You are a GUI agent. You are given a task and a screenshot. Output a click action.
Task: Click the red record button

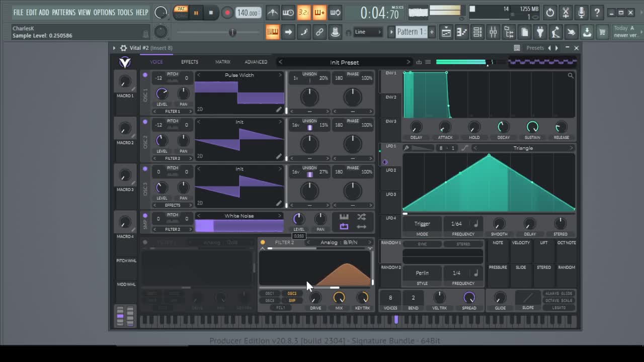click(x=227, y=13)
